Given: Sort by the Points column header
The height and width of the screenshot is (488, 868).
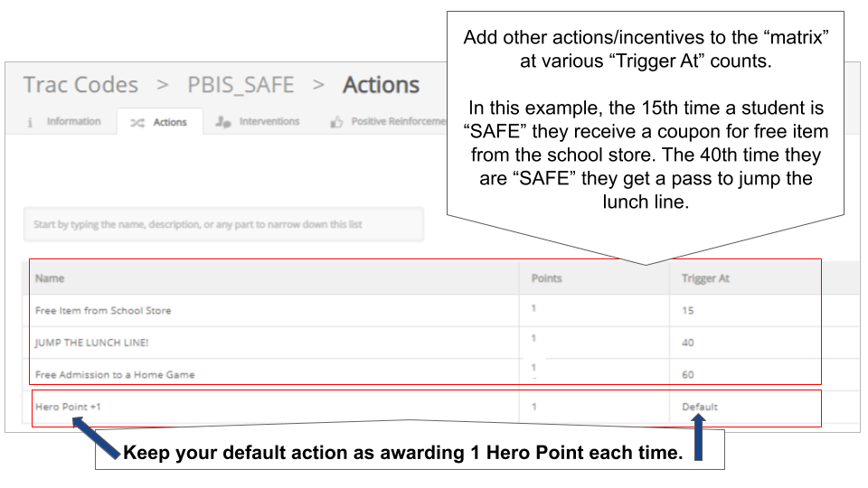Looking at the screenshot, I should click(546, 278).
